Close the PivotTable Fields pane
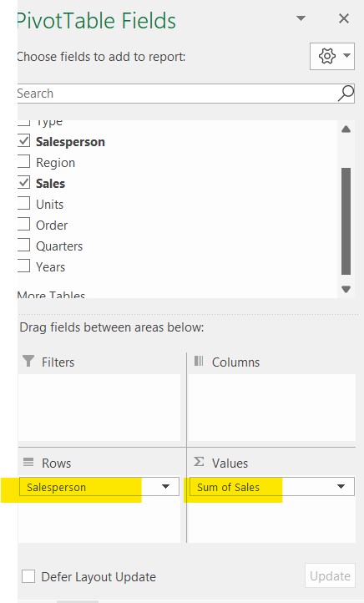Image resolution: width=364 pixels, height=603 pixels. point(344,18)
